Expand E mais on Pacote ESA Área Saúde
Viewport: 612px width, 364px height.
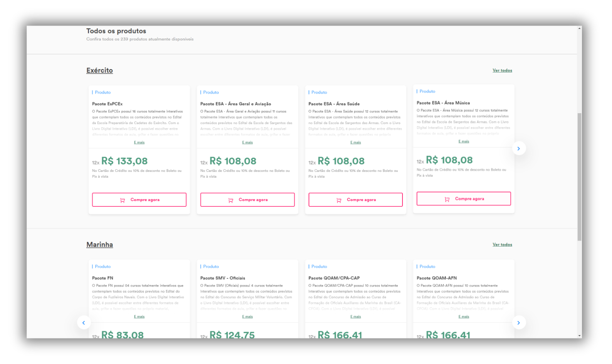(x=355, y=143)
